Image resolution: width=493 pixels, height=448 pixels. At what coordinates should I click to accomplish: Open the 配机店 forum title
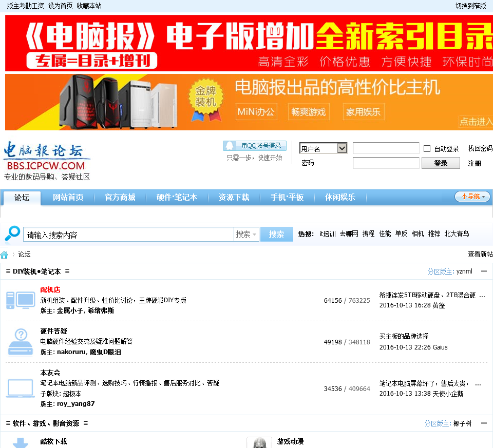pos(50,289)
